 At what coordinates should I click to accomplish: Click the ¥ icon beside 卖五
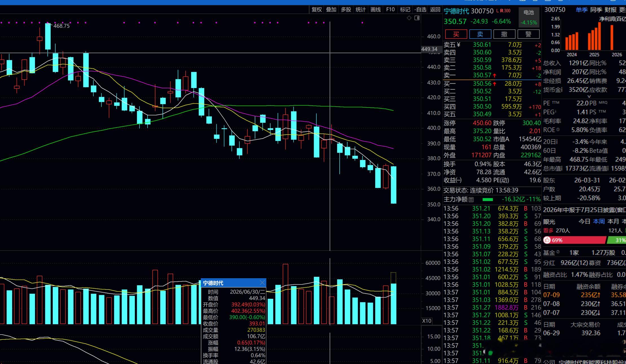coord(458,45)
